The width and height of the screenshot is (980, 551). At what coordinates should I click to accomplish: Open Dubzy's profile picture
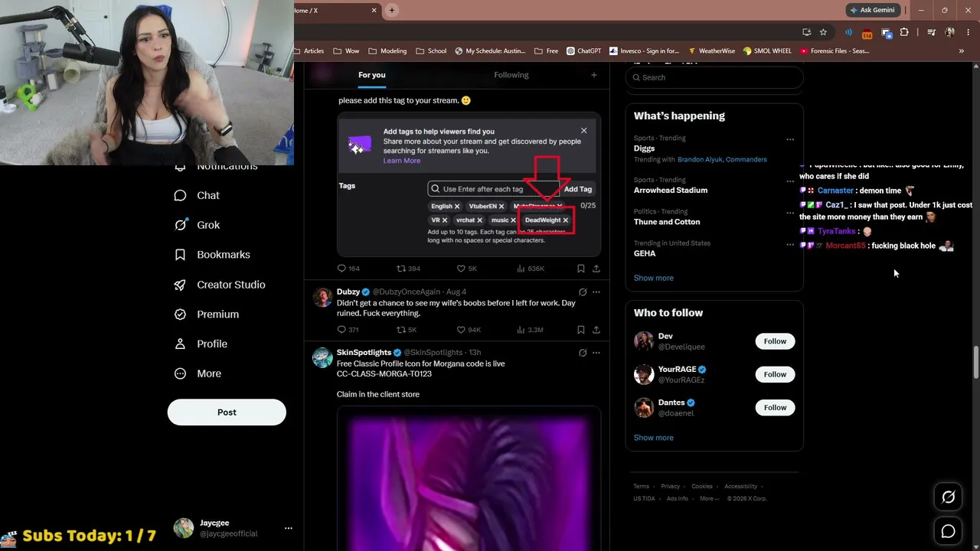[322, 297]
